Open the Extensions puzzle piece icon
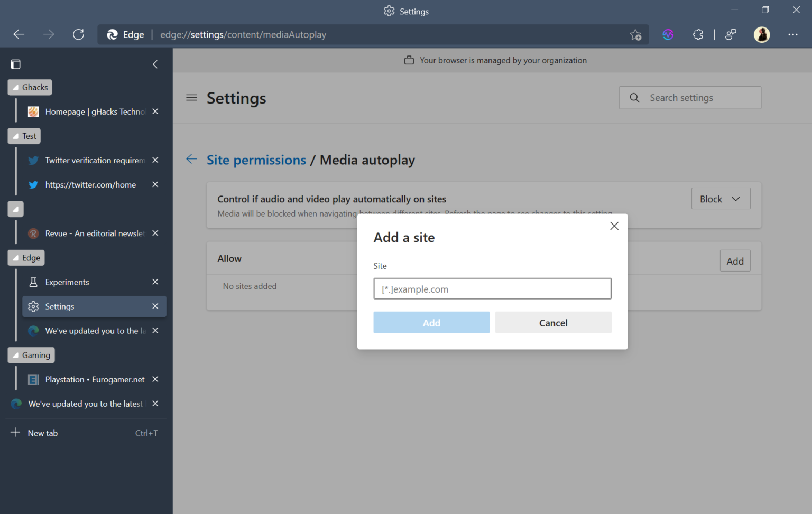812x514 pixels. 698,34
